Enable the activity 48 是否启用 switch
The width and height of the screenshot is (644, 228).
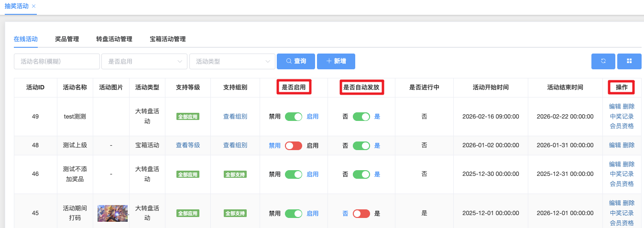pyautogui.click(x=294, y=146)
